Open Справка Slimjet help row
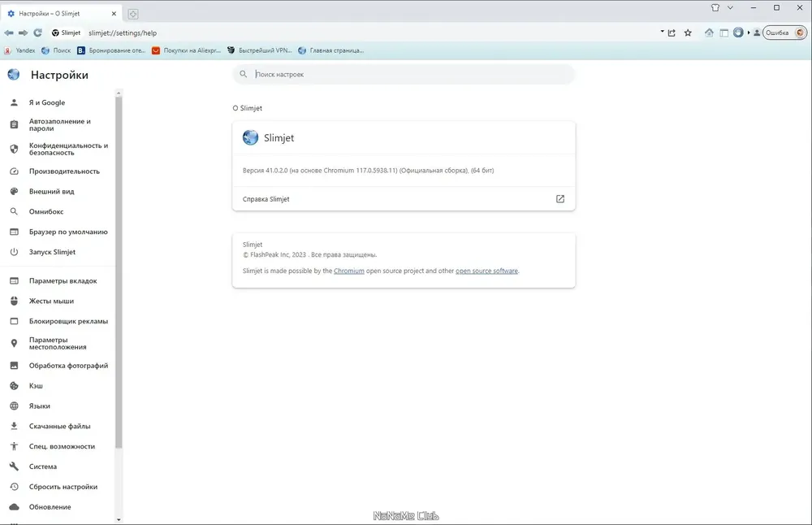Image resolution: width=812 pixels, height=525 pixels. 404,199
